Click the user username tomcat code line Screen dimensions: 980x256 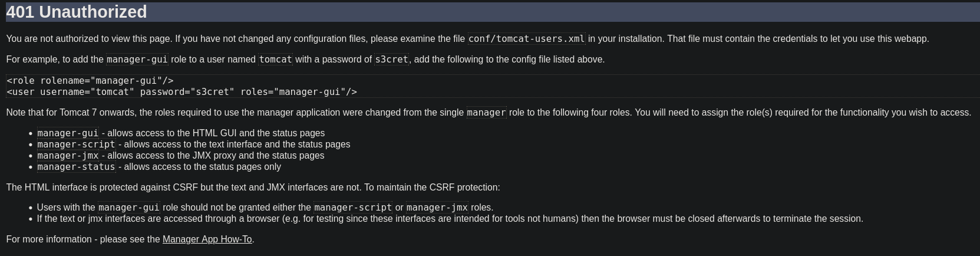[x=182, y=92]
